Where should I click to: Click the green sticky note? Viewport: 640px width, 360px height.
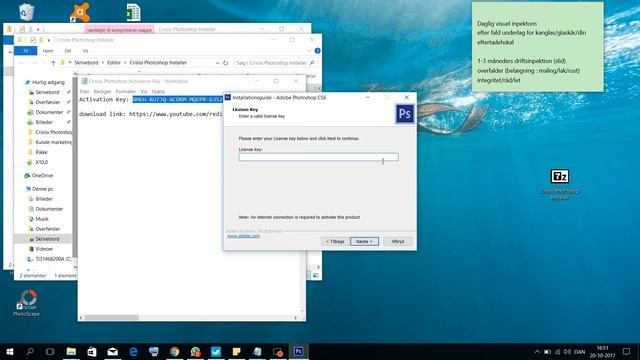[x=538, y=47]
